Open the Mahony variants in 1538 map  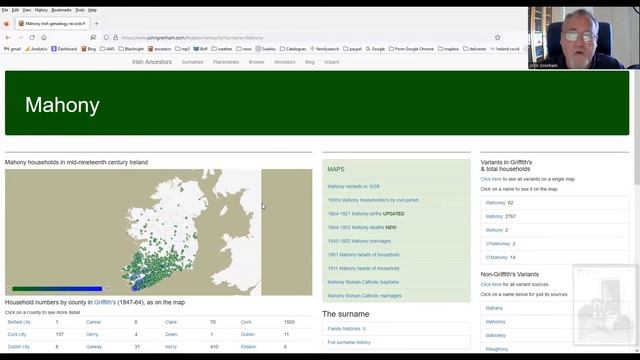353,187
